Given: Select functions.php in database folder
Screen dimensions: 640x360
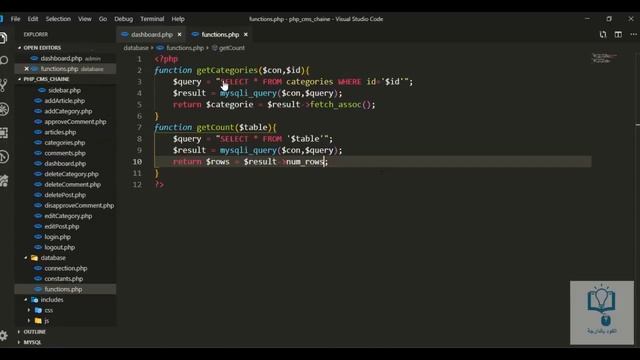Looking at the screenshot, I should pyautogui.click(x=63, y=289).
